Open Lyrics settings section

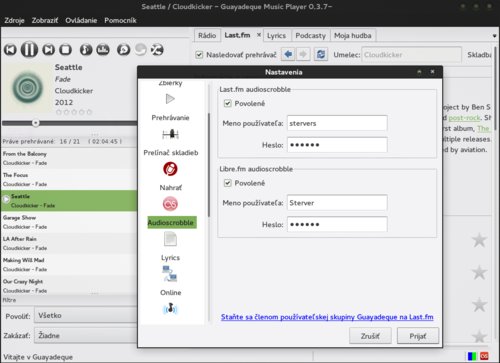coord(170,247)
